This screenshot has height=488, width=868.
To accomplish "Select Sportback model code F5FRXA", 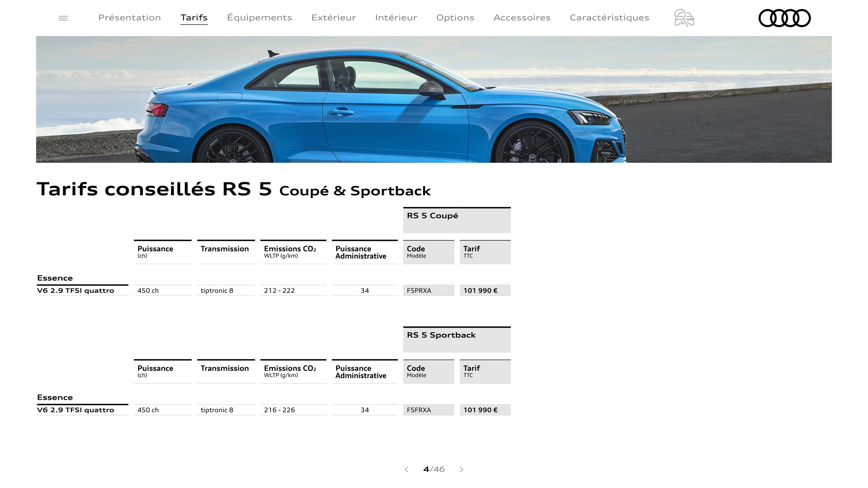I will (x=429, y=410).
